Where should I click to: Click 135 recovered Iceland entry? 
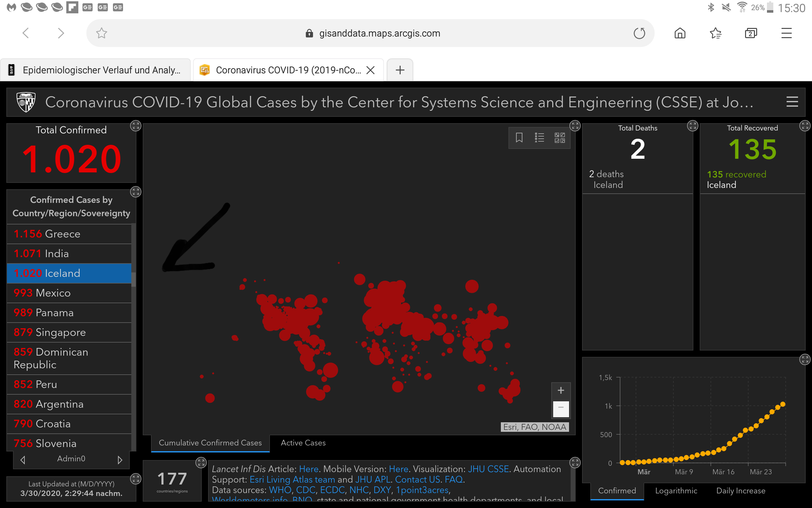pyautogui.click(x=752, y=179)
